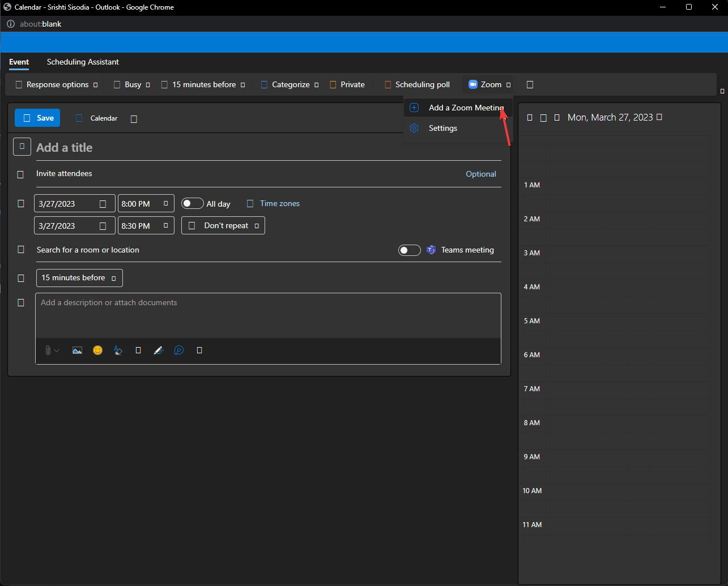728x586 pixels.
Task: Switch to the Scheduling Assistant tab
Action: 83,62
